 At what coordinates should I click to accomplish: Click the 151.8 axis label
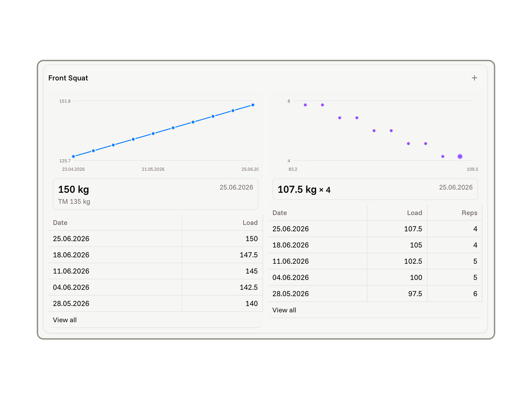[65, 101]
